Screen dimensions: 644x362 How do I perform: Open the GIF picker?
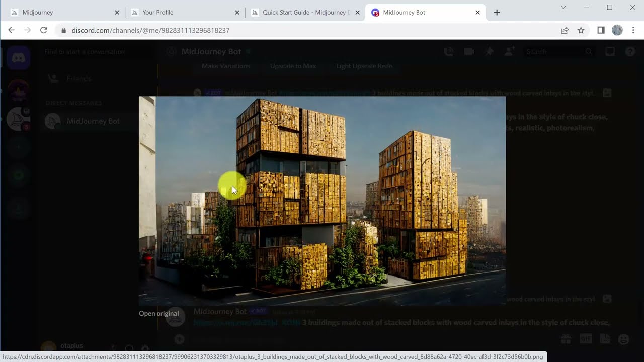(585, 339)
